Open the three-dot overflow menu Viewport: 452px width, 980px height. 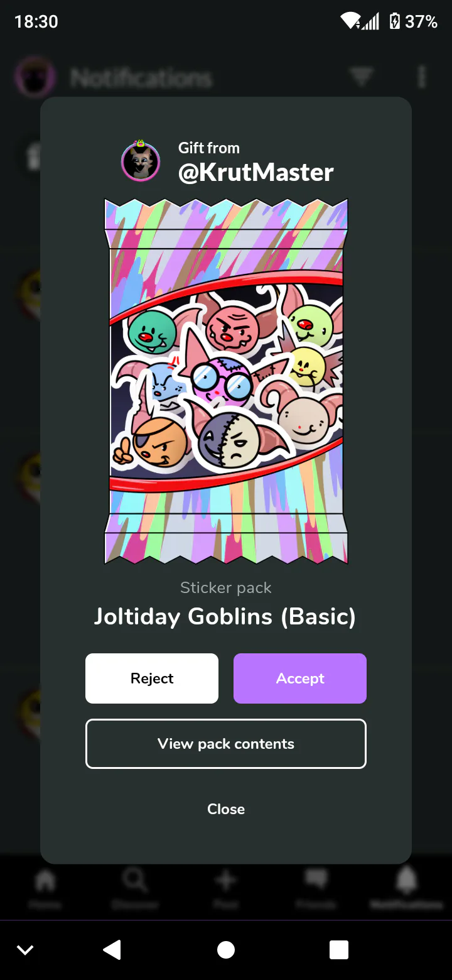click(422, 78)
